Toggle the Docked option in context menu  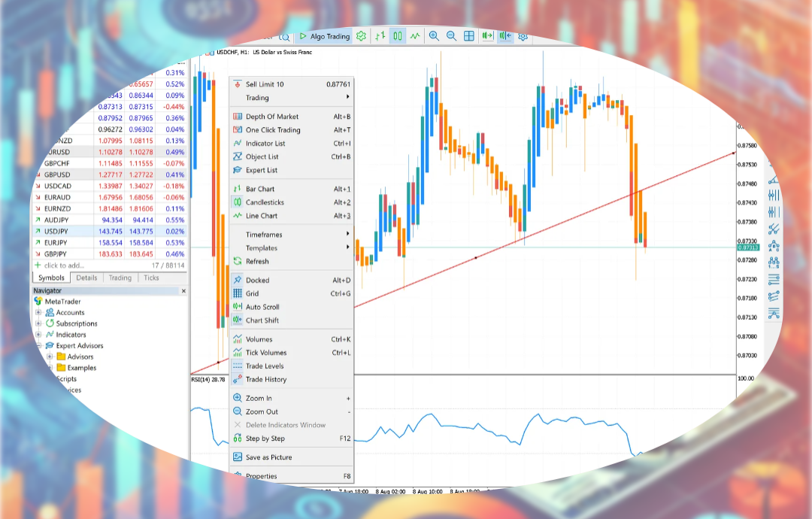[x=291, y=281]
